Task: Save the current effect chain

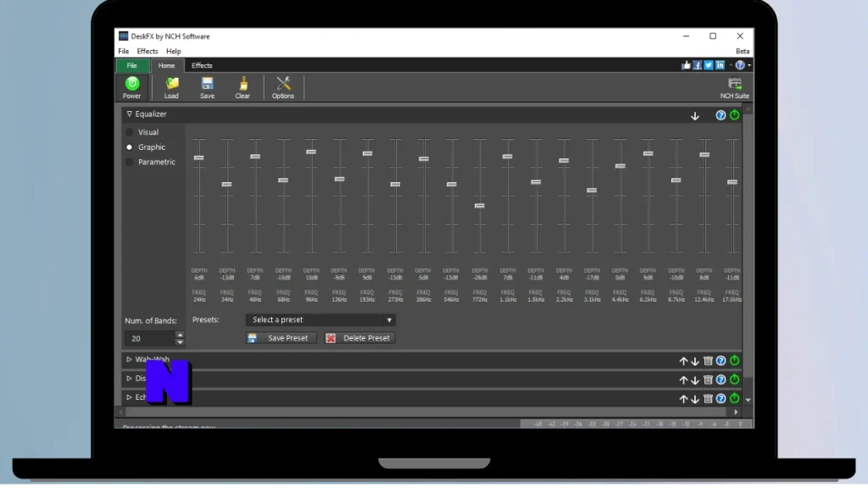Action: (x=207, y=88)
